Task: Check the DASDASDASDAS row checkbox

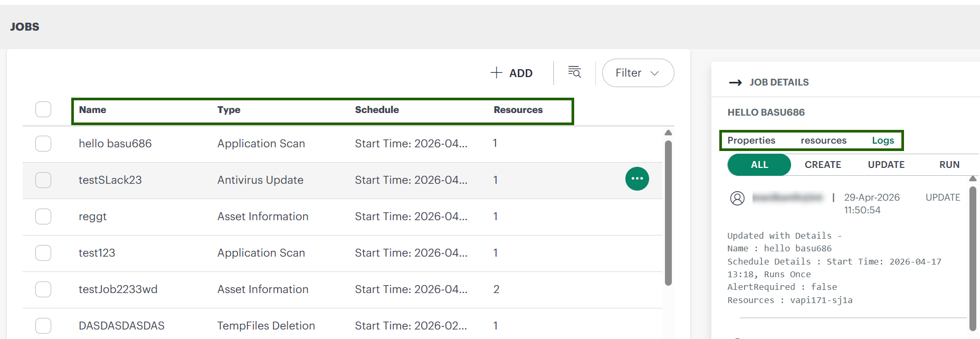Action: coord(43,326)
